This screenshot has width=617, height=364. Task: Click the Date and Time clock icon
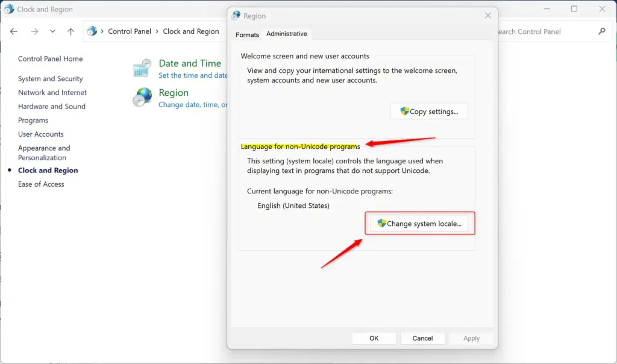[x=142, y=67]
